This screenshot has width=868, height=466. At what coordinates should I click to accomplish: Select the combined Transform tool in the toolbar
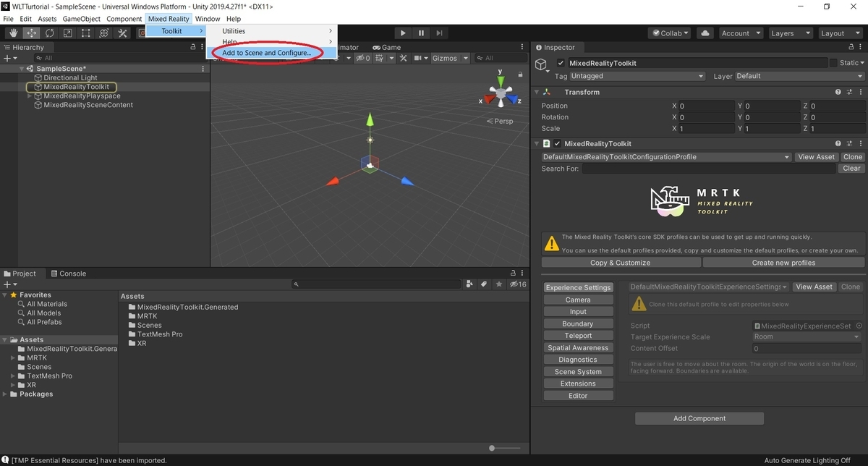104,33
